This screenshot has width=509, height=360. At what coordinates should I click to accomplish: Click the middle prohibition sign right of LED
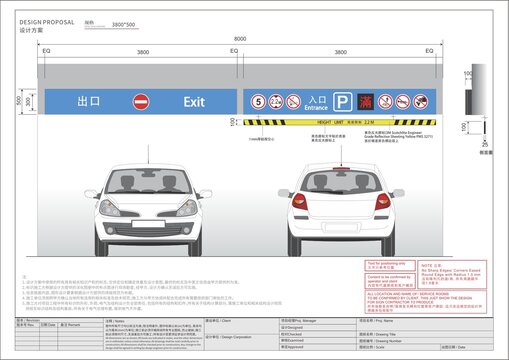point(403,102)
